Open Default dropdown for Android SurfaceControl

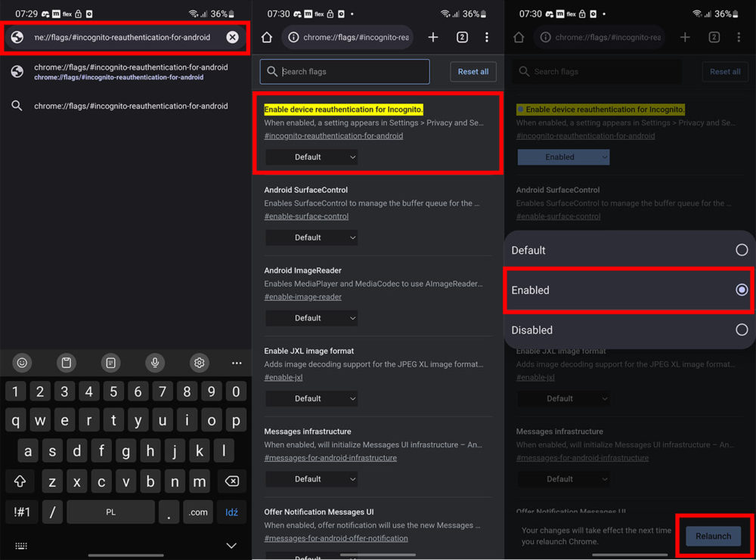coord(312,237)
